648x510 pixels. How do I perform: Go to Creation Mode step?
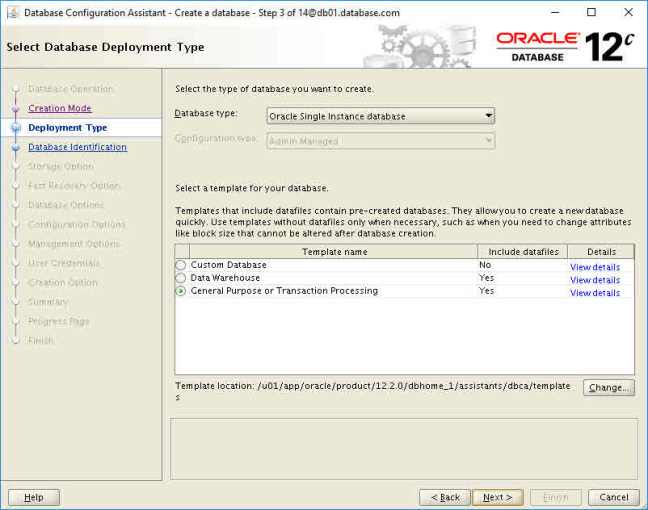tap(60, 108)
